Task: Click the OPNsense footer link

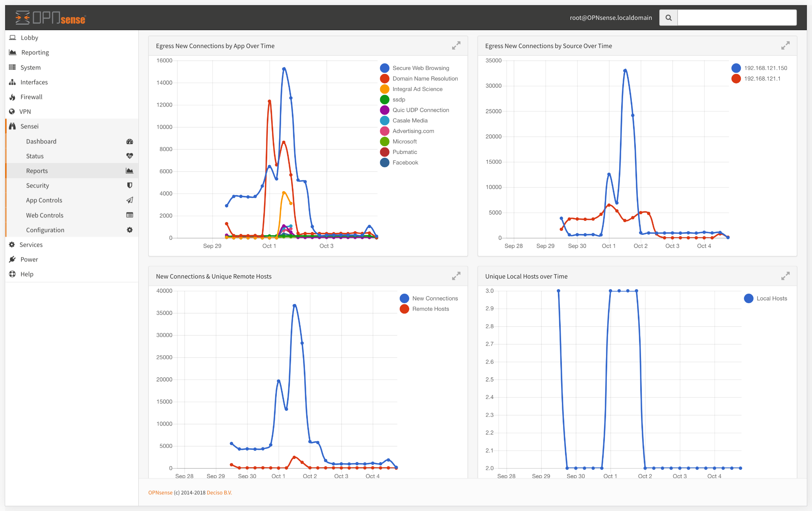Action: 160,493
